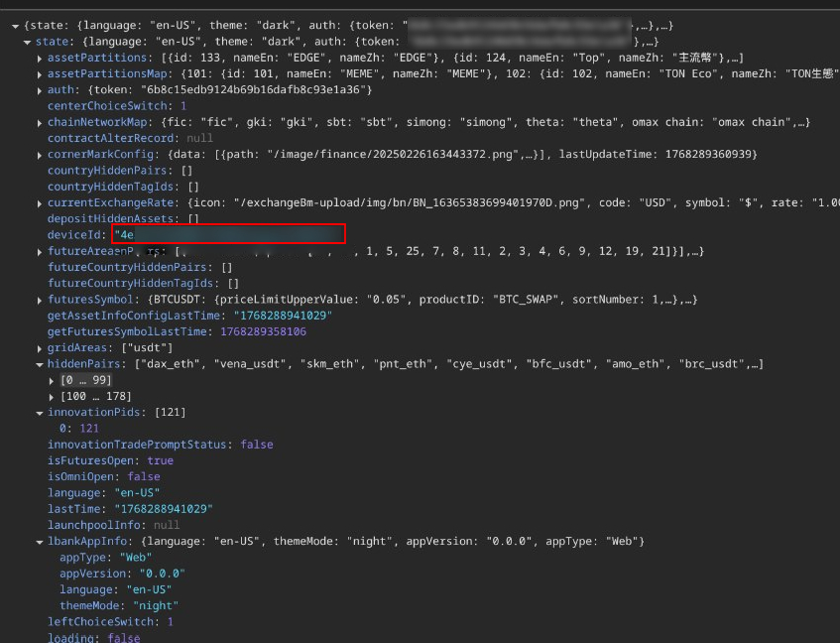Select the loading false row

point(94,638)
